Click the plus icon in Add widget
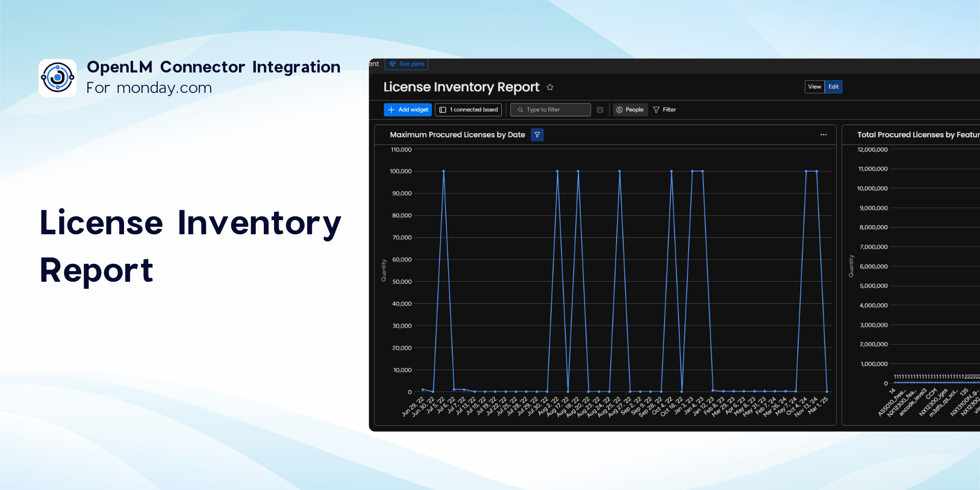 pos(391,110)
